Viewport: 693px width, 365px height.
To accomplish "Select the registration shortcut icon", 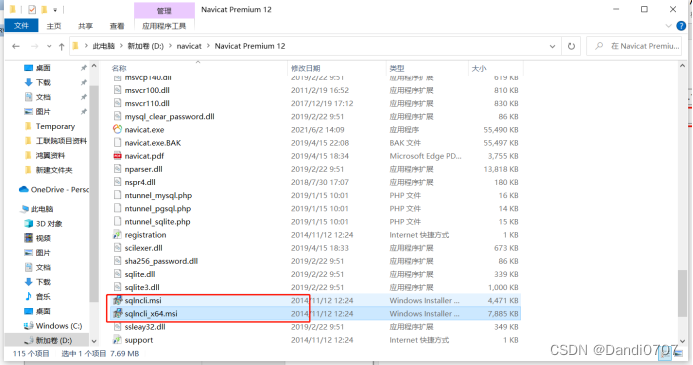I will [117, 235].
